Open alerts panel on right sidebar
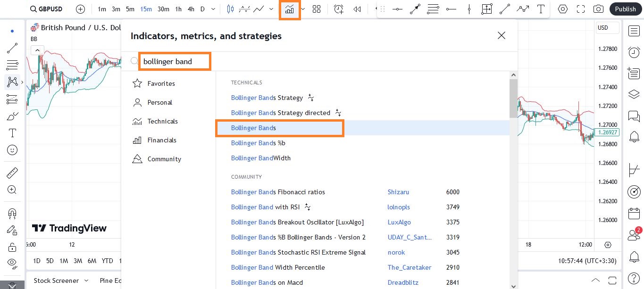 [634, 52]
